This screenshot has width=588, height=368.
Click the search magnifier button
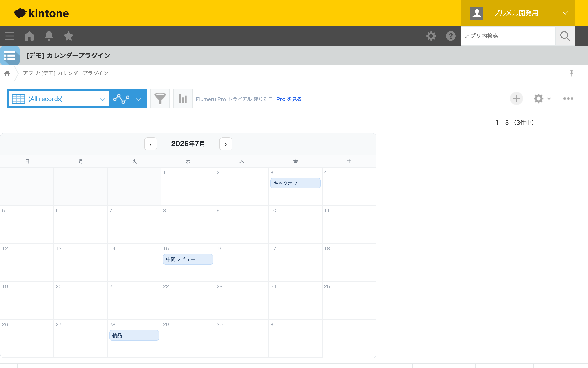coord(565,36)
